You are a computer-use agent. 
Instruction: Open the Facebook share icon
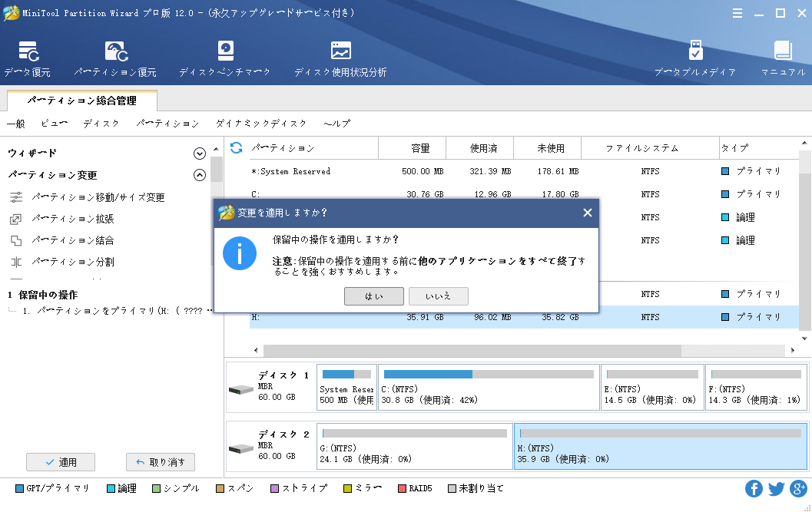click(754, 489)
